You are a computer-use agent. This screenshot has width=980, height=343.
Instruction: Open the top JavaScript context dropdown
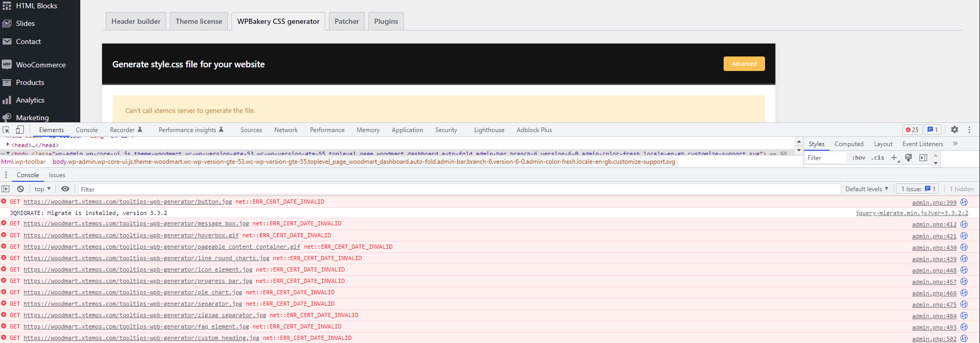(x=42, y=189)
